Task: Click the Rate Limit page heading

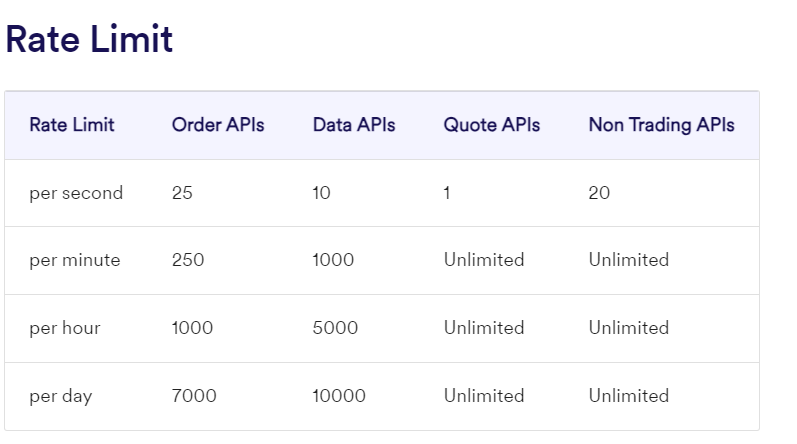Action: point(89,40)
